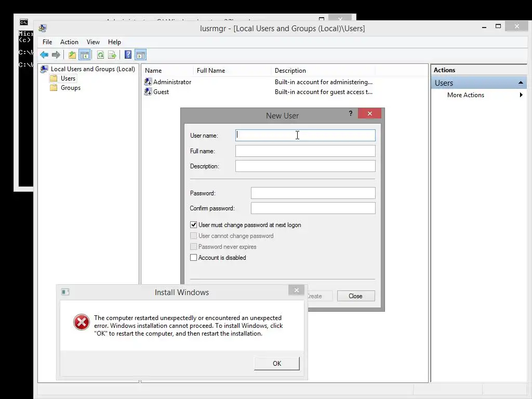Image resolution: width=532 pixels, height=399 pixels.
Task: Click the red error icon in Install Windows
Action: 82,322
